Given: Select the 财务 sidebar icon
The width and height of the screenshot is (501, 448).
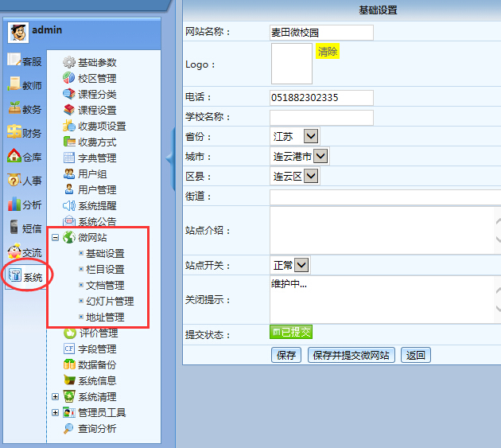Looking at the screenshot, I should [14, 132].
